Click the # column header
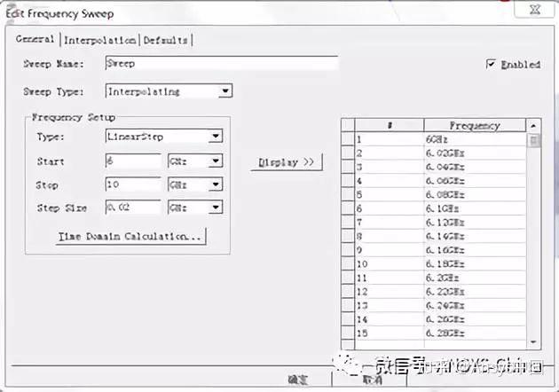The width and height of the screenshot is (559, 392). 390,125
